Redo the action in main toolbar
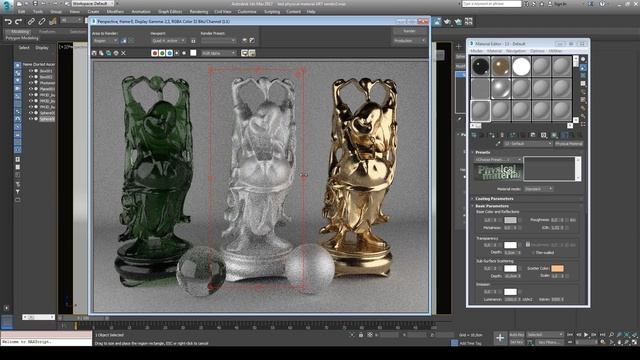This screenshot has width=640, height=360. coord(18,21)
